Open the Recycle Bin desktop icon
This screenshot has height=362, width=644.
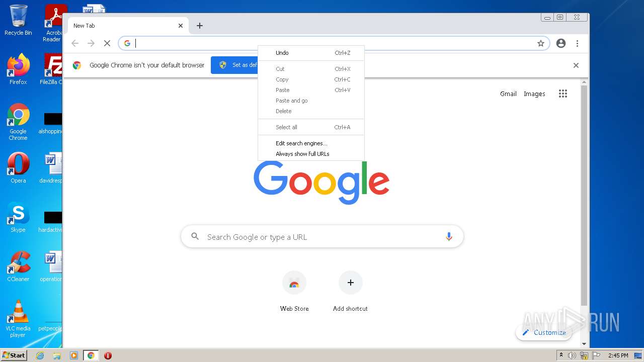tap(18, 20)
